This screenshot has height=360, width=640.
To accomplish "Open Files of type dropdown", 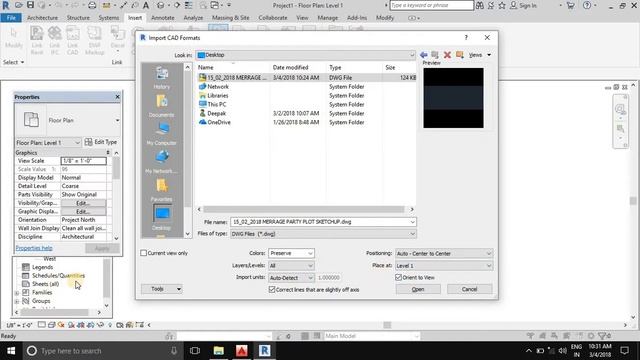I will [x=323, y=234].
